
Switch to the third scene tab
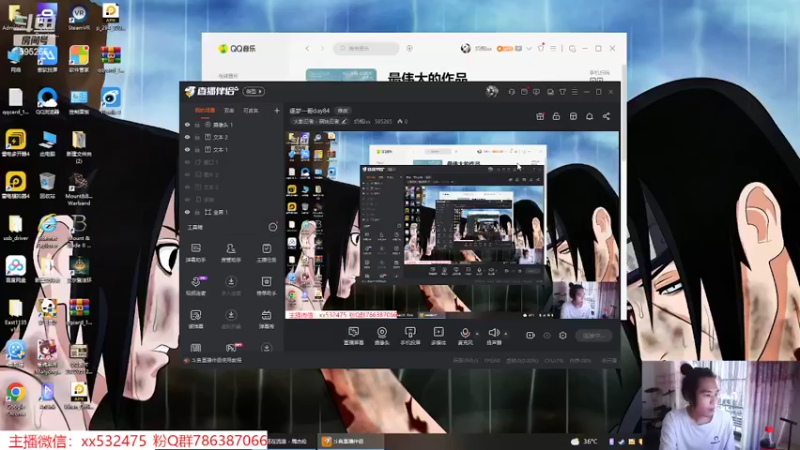(x=251, y=110)
